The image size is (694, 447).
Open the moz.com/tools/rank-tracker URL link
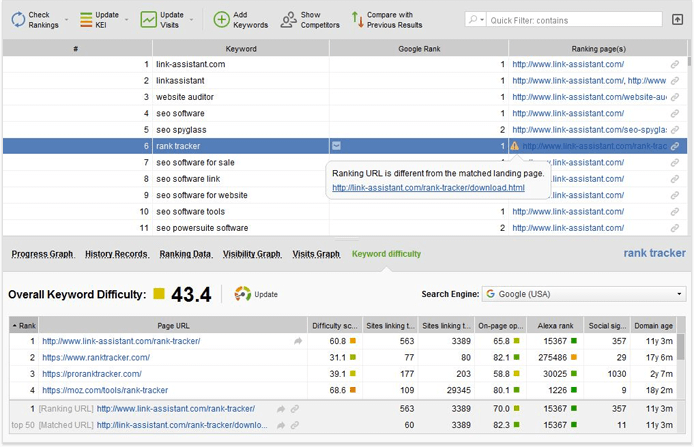pos(105,390)
